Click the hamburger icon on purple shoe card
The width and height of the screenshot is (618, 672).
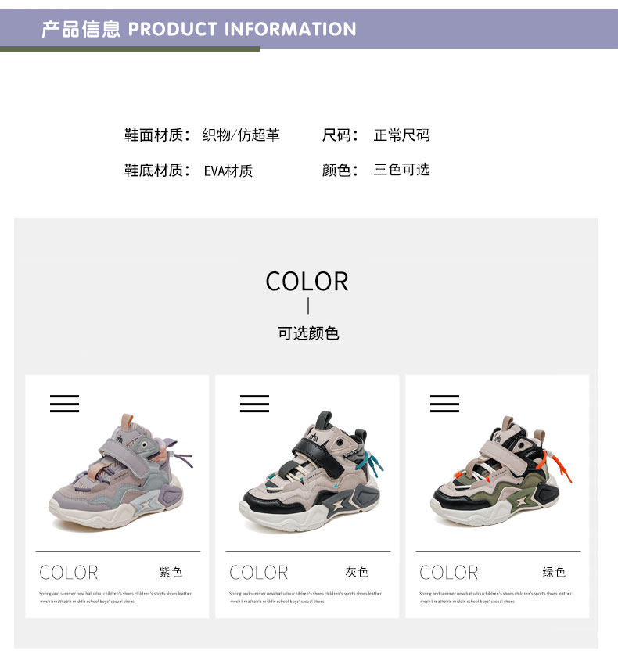(64, 404)
